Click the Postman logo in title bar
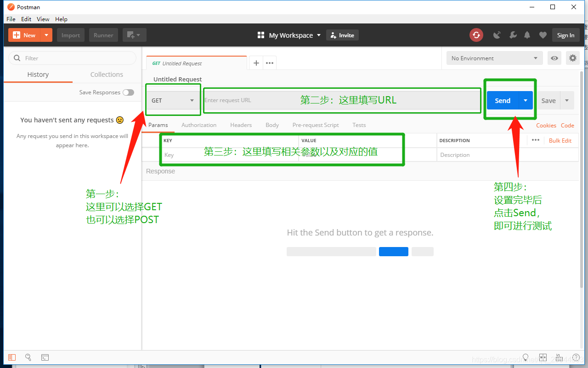Image resolution: width=588 pixels, height=368 pixels. 11,7
